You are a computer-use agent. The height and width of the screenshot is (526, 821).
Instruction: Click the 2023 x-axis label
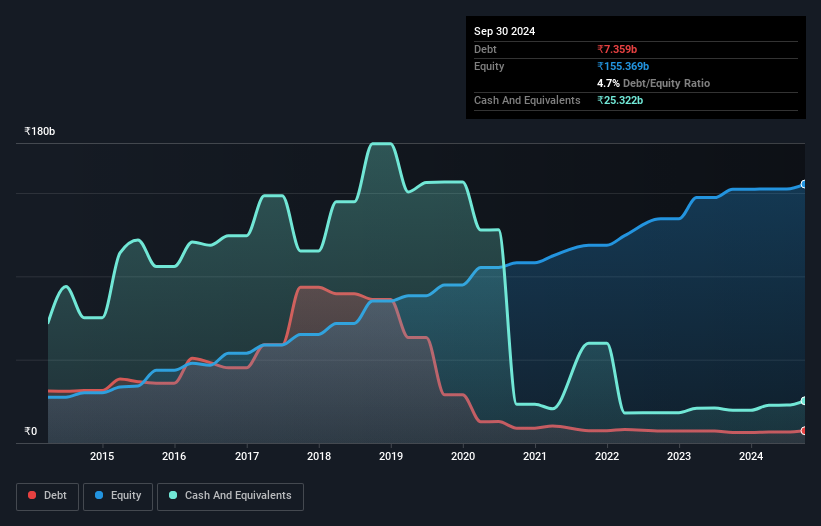tap(679, 456)
